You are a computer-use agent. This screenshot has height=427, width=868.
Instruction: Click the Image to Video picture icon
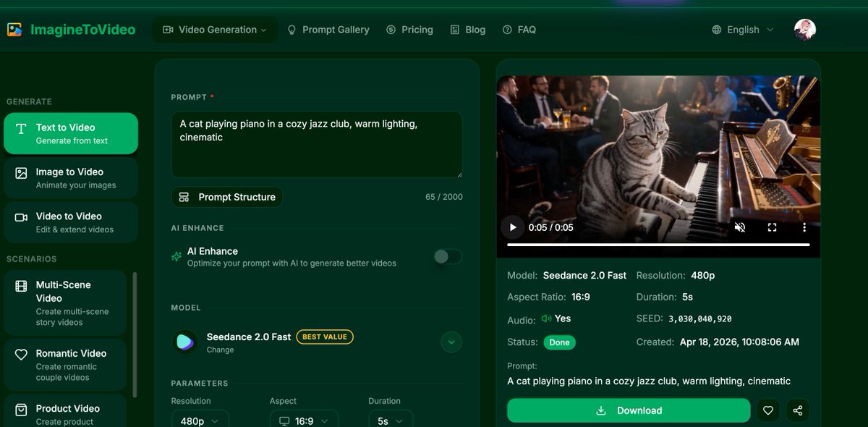click(21, 173)
